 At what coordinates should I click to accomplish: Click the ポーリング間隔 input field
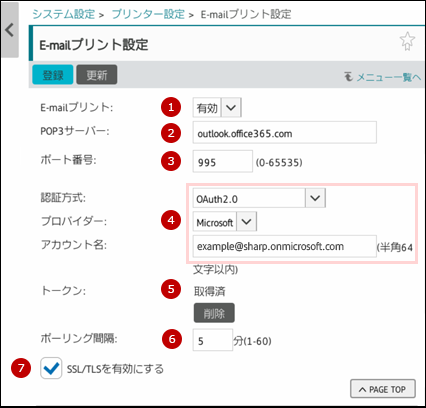213,340
